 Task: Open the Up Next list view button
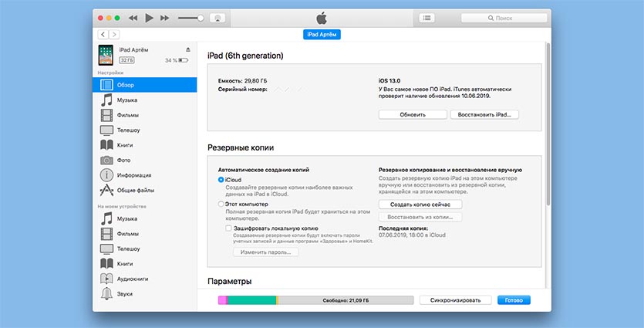427,18
